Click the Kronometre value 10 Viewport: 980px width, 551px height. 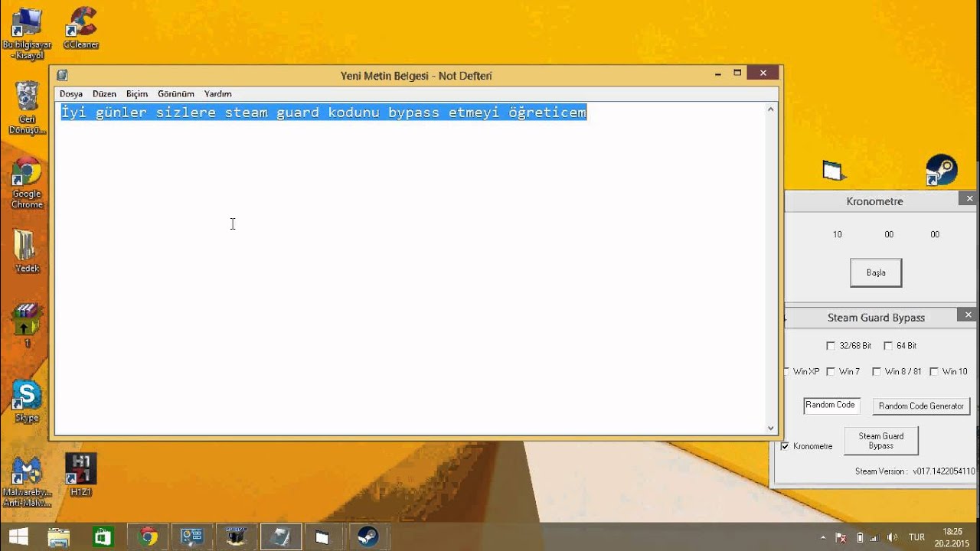[x=837, y=234]
